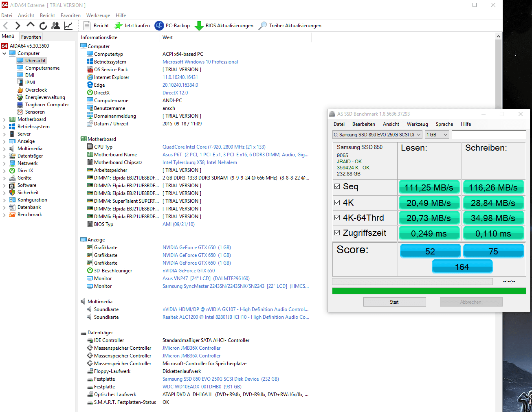This screenshot has width=532, height=412.
Task: Select Tragbarer Computer tree item
Action: (x=47, y=105)
